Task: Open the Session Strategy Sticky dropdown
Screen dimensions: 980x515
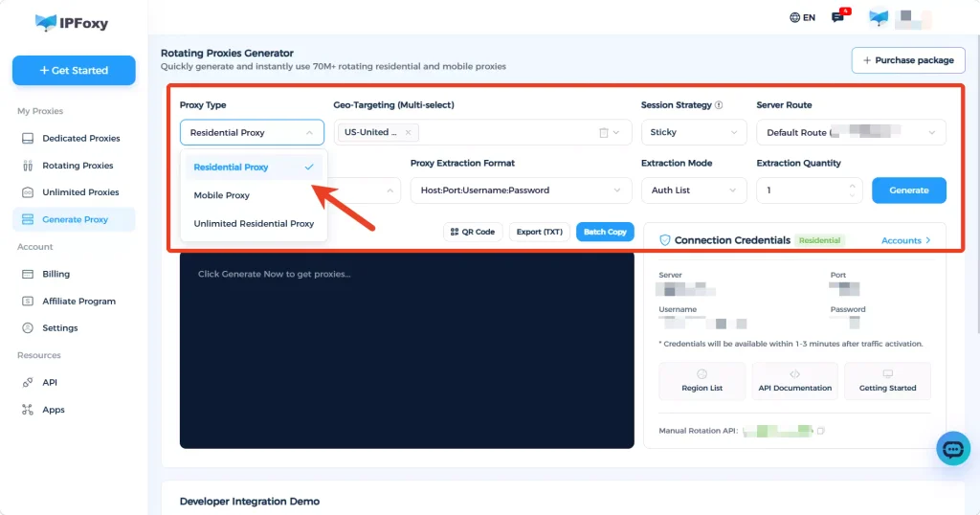Action: click(x=694, y=132)
